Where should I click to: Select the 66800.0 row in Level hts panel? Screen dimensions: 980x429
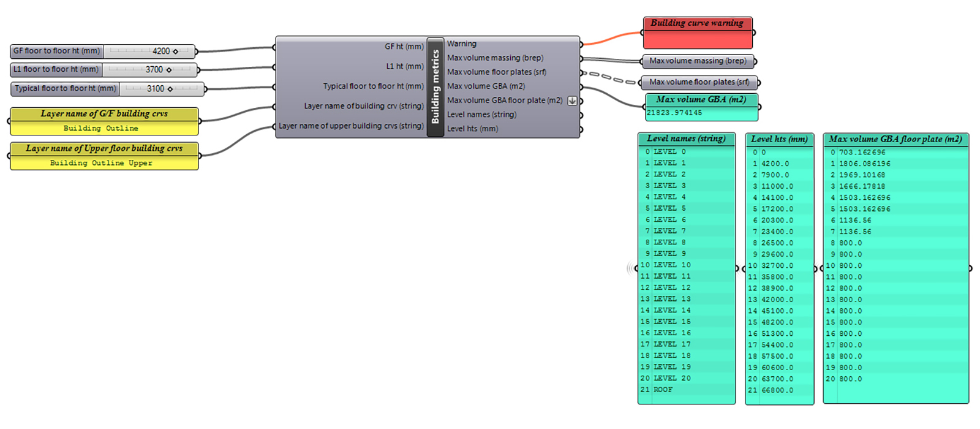click(777, 390)
